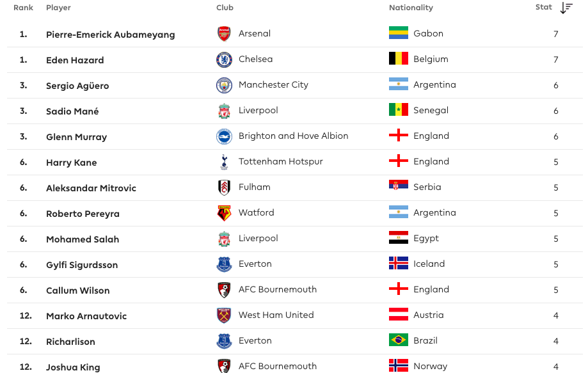The height and width of the screenshot is (373, 588).
Task: Click the Stat column header
Action: point(543,8)
